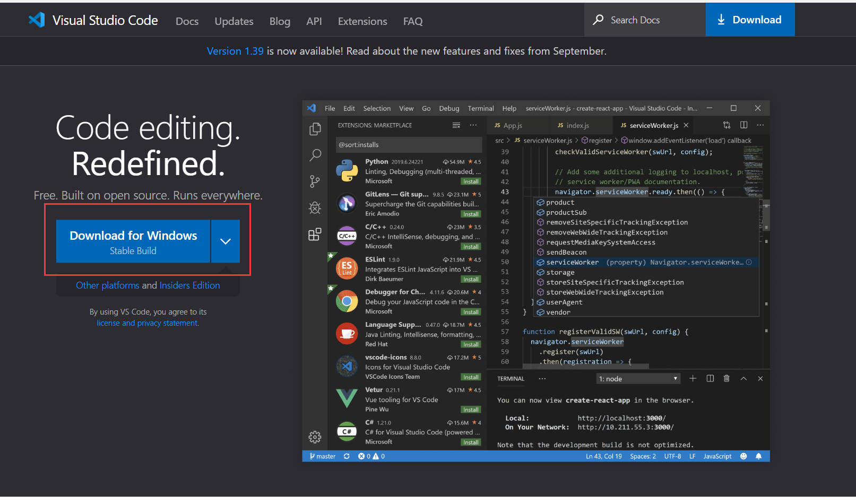Image resolution: width=856 pixels, height=504 pixels.
Task: Click the filter list icon in Extensions header
Action: coord(456,125)
